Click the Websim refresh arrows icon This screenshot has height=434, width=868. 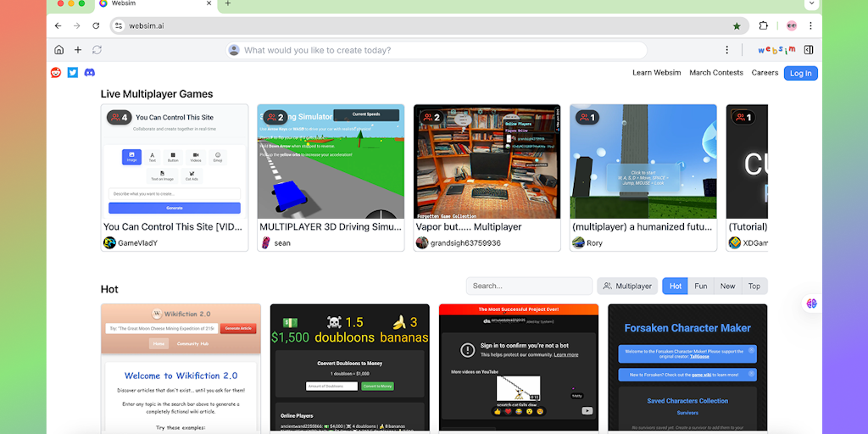click(x=97, y=50)
